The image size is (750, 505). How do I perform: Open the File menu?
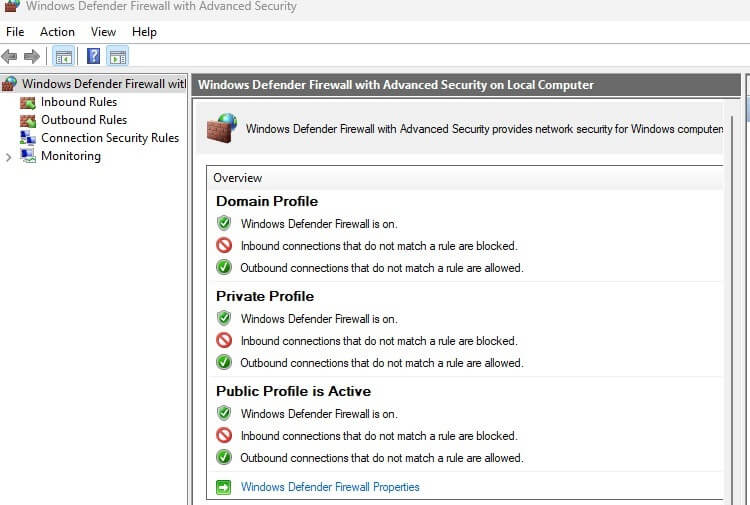click(15, 32)
